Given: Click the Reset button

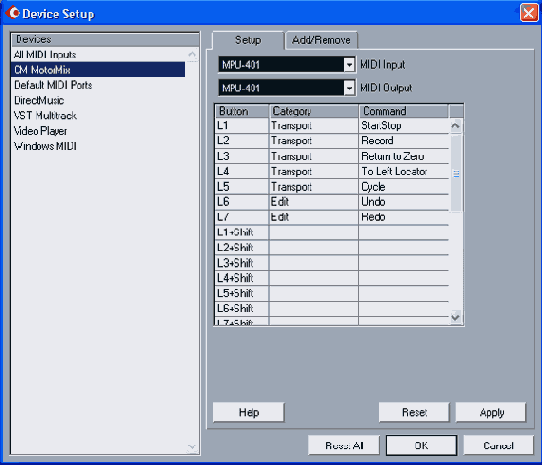Looking at the screenshot, I should point(414,412).
